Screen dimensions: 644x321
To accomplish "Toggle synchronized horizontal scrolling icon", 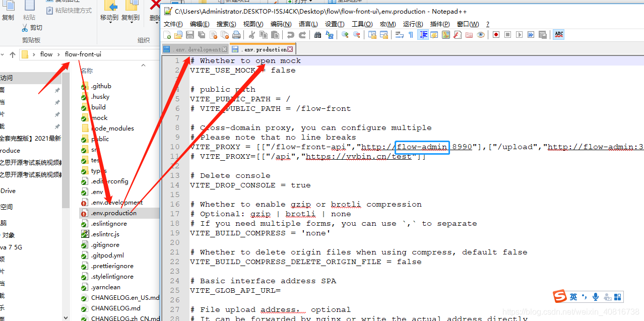I will 384,35.
